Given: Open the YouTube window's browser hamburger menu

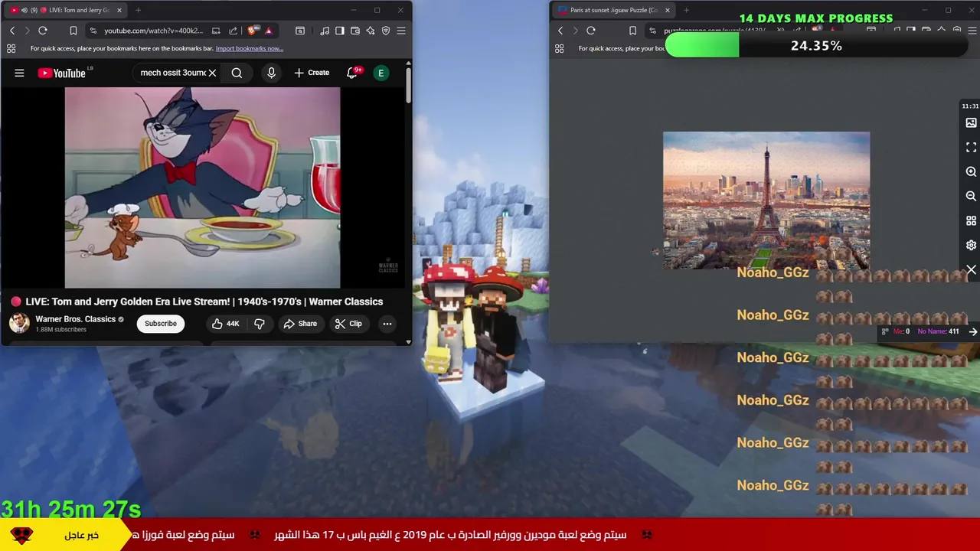Looking at the screenshot, I should (401, 31).
